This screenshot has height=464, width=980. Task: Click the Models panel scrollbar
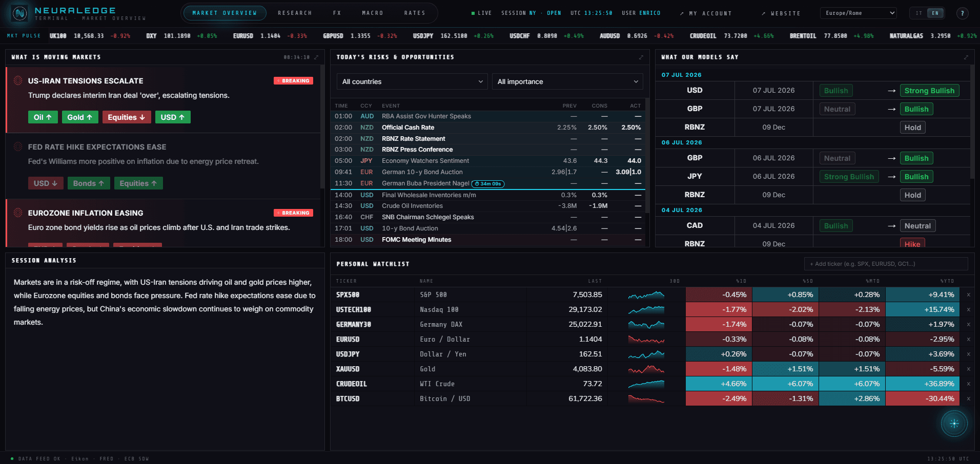click(972, 122)
